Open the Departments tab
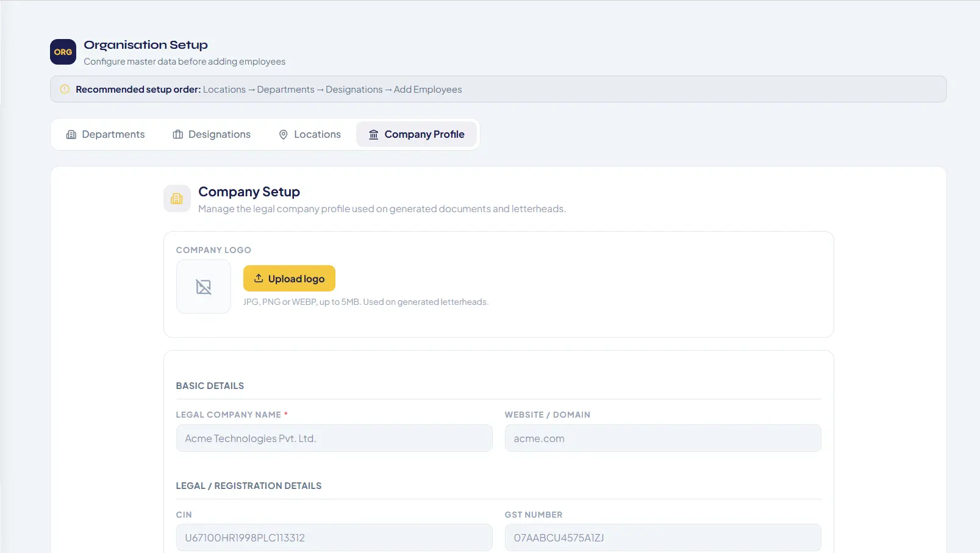Image resolution: width=980 pixels, height=553 pixels. tap(106, 134)
